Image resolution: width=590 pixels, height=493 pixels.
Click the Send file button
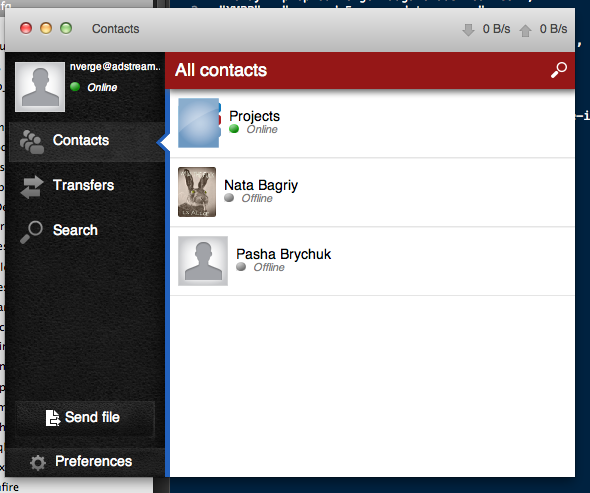(x=85, y=418)
